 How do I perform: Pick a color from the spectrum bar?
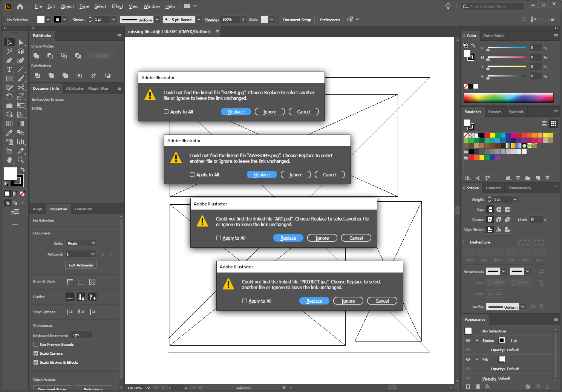508,98
